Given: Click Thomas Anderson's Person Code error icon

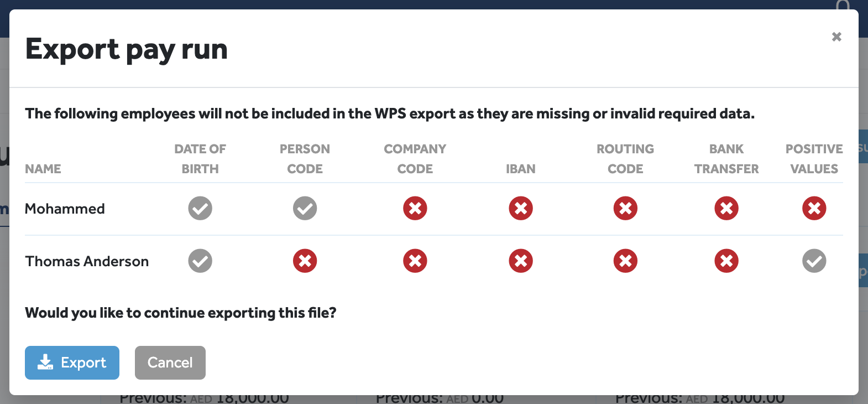Looking at the screenshot, I should [x=305, y=261].
